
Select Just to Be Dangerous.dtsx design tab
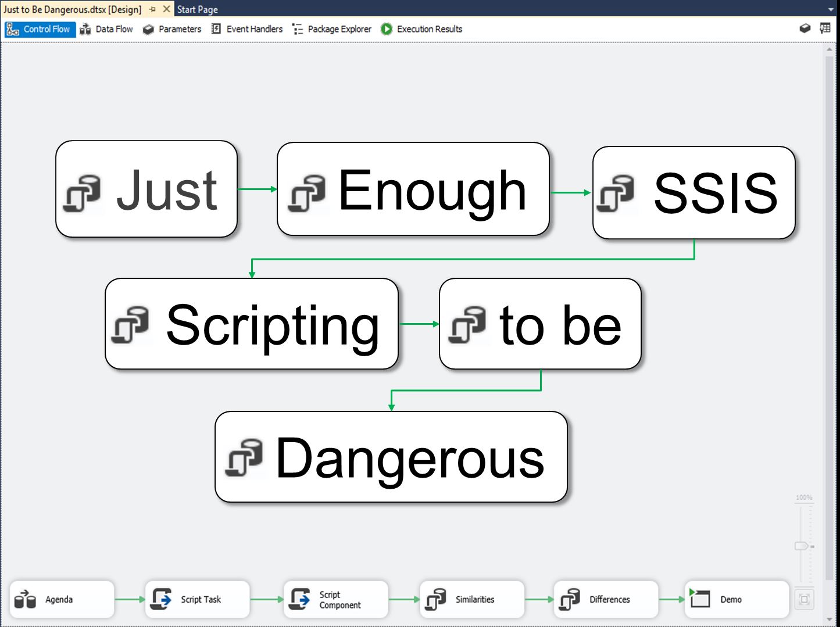click(x=73, y=9)
